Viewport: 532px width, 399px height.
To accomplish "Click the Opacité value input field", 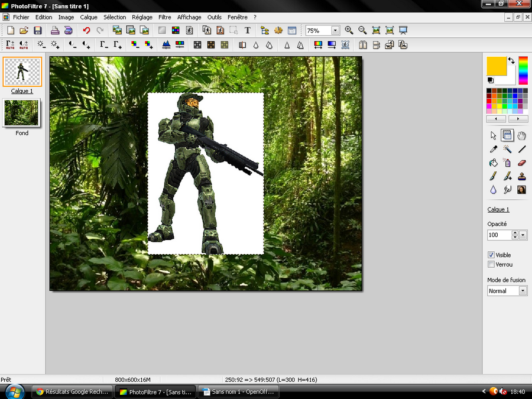I will click(x=499, y=235).
